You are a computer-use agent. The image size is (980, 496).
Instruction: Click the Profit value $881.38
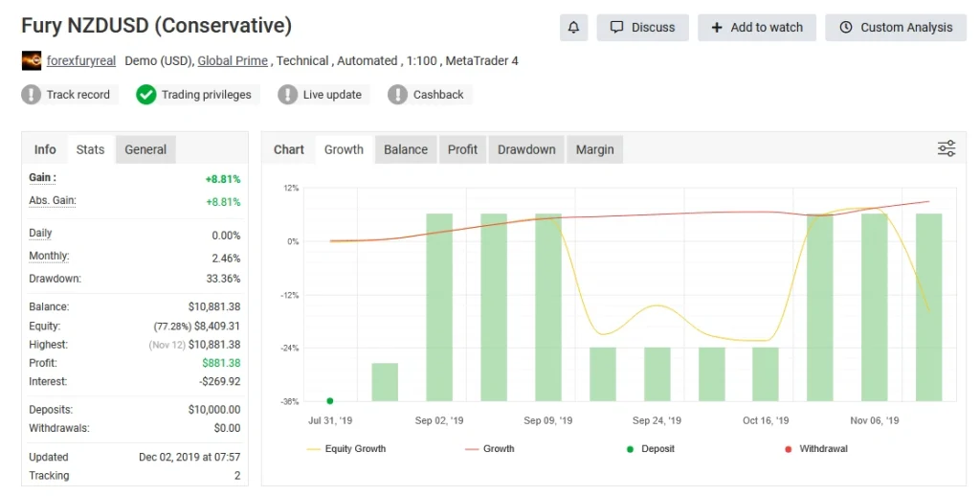(x=221, y=363)
